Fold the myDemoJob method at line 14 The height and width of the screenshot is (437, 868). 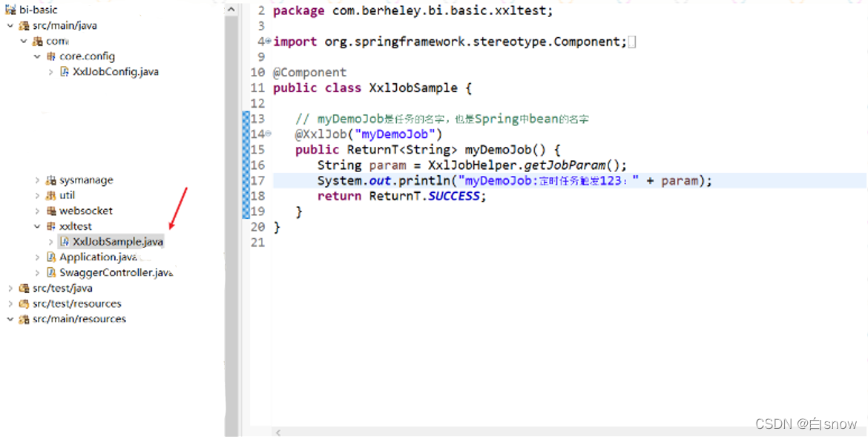pos(269,133)
